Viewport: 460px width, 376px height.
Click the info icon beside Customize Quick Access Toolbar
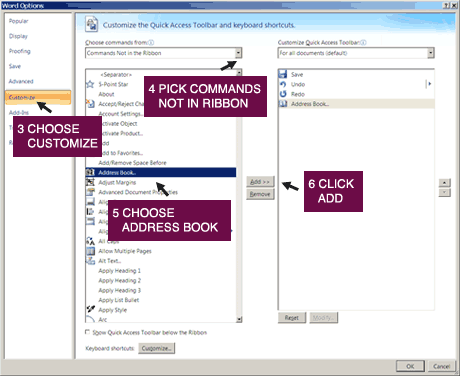363,42
